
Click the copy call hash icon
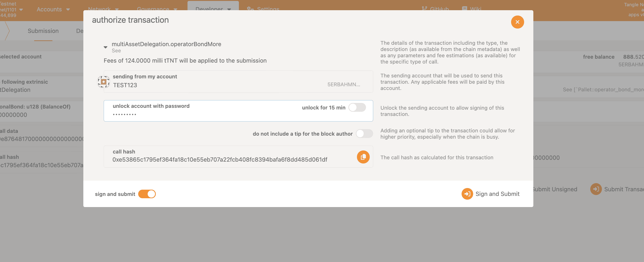[363, 157]
